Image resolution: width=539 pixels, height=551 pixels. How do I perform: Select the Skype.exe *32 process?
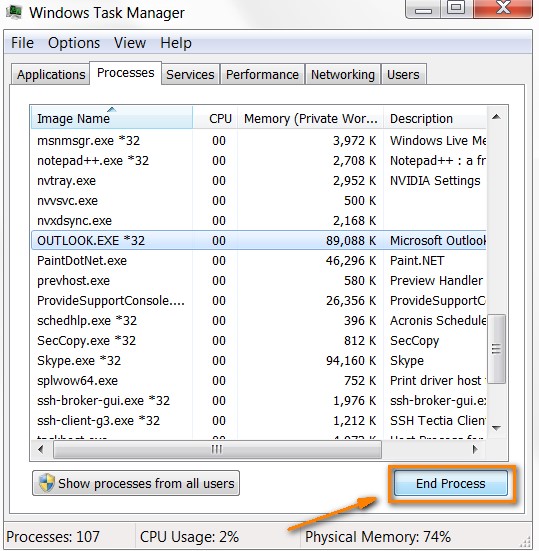tap(259, 361)
